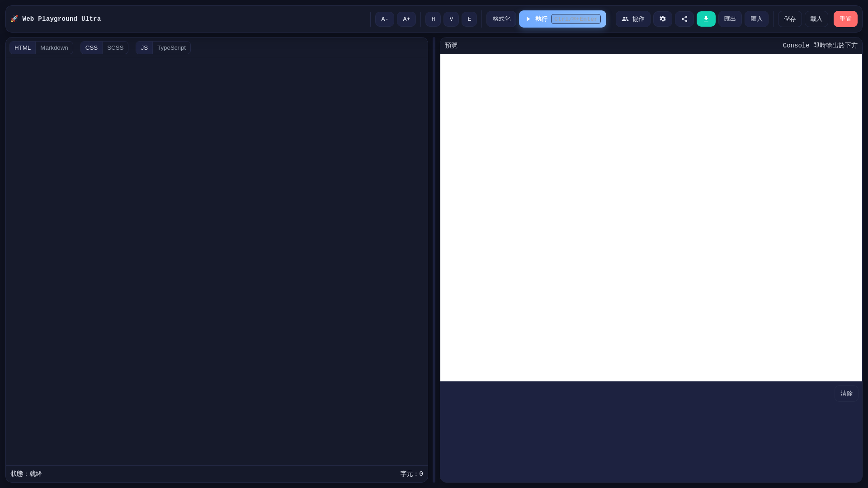Click the 字元:0 character count
Image resolution: width=868 pixels, height=488 pixels.
(411, 474)
